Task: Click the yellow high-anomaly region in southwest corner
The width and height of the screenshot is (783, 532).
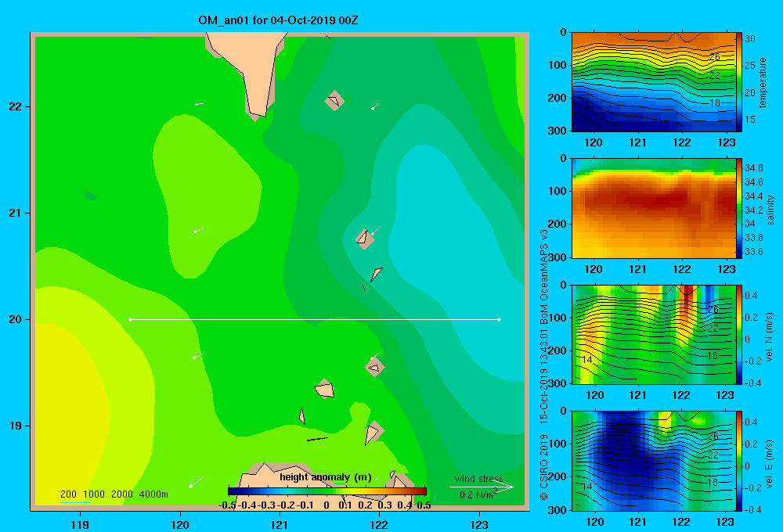Action: [70, 414]
